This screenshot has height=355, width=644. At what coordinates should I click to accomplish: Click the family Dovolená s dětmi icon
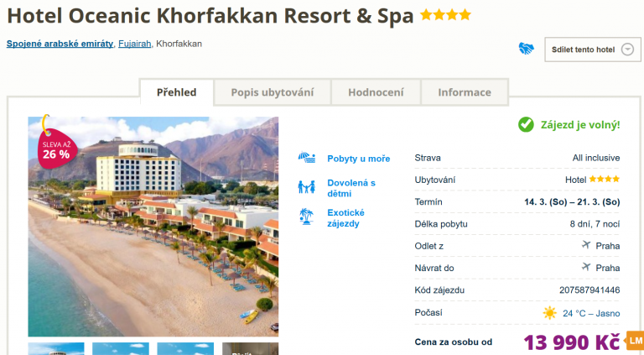(307, 187)
